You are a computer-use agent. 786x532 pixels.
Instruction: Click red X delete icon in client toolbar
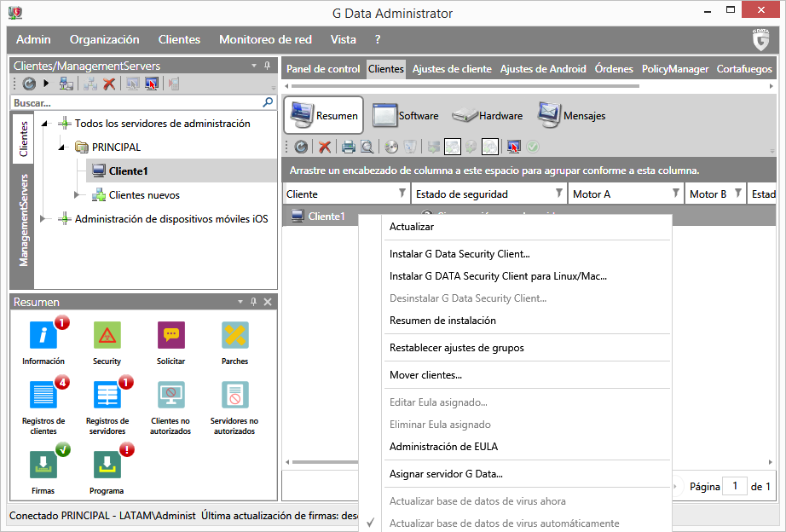point(325,147)
